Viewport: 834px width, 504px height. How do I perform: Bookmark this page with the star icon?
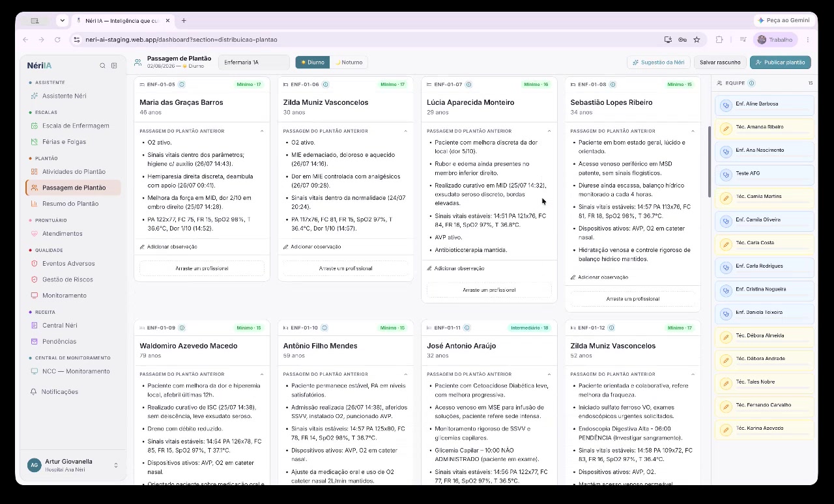point(697,40)
